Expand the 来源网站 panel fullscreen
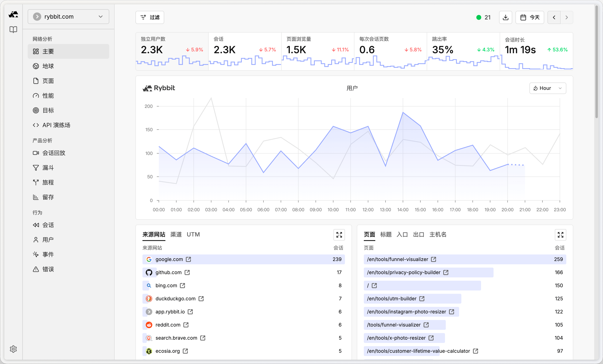This screenshot has width=603, height=364. pyautogui.click(x=339, y=235)
